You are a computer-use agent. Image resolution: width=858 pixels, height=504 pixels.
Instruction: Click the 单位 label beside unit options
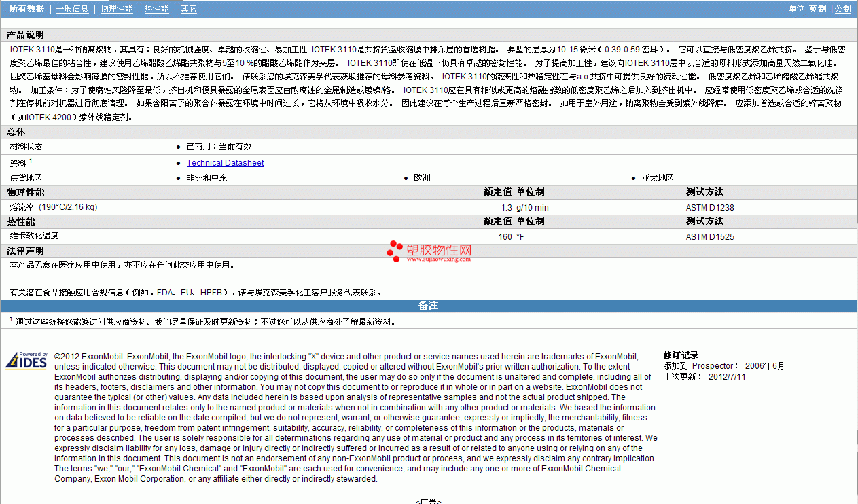pos(796,9)
